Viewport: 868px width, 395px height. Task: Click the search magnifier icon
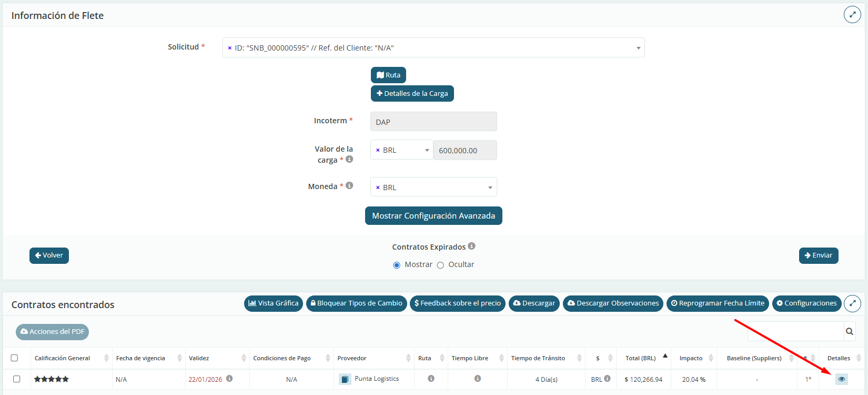[849, 331]
